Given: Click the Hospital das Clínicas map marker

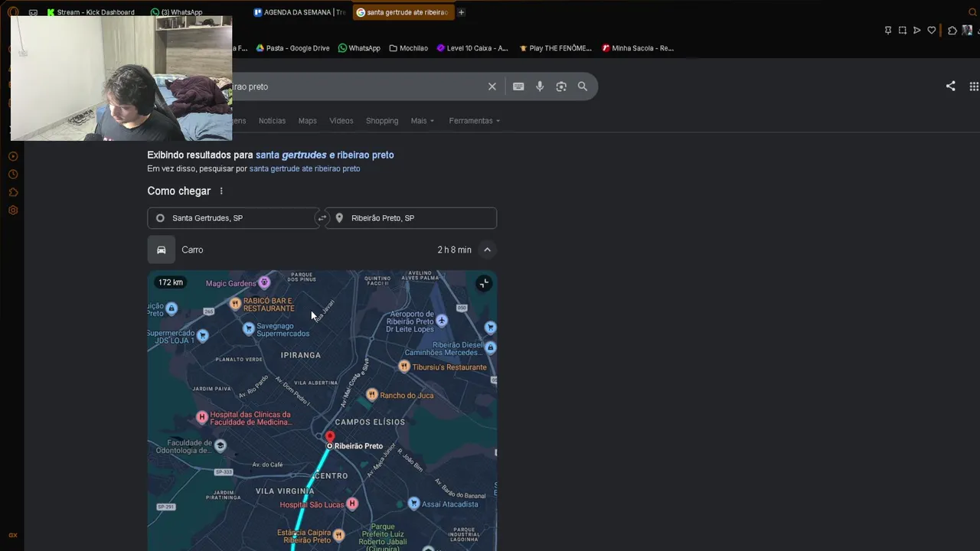Looking at the screenshot, I should (202, 417).
